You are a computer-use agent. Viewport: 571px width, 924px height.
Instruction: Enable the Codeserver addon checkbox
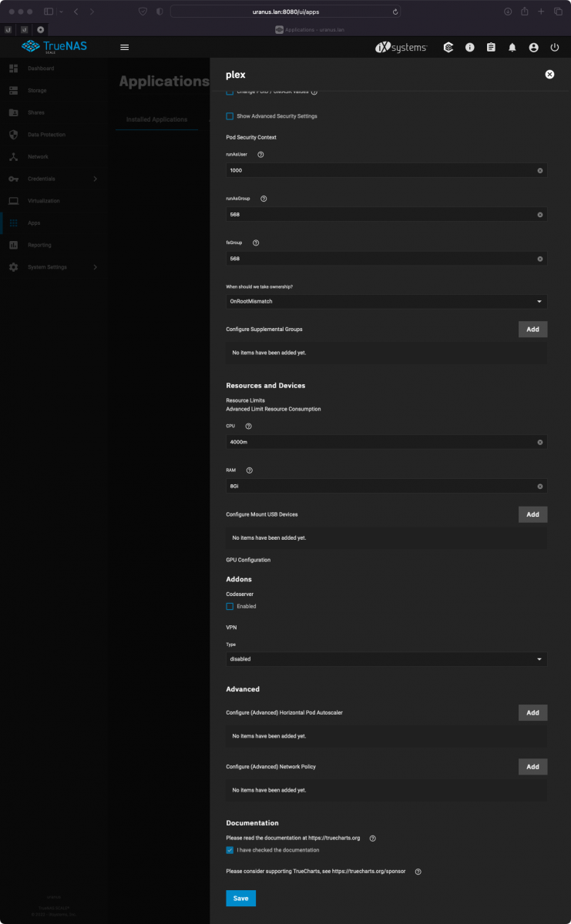(230, 606)
